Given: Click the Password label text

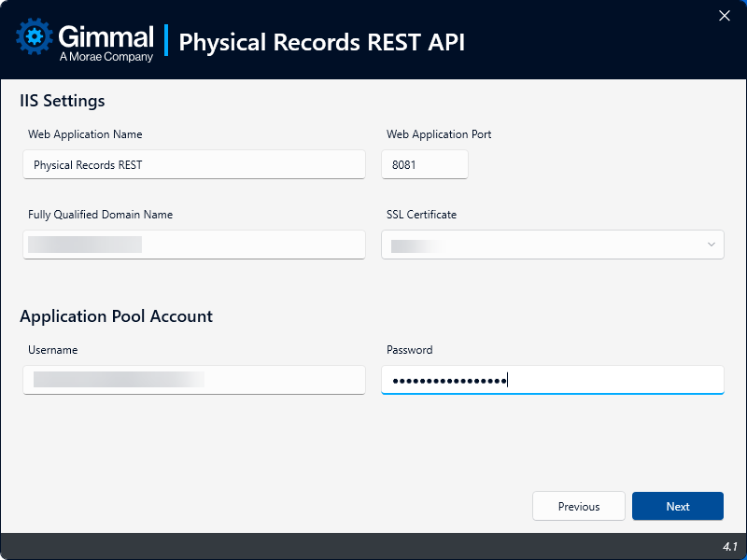Looking at the screenshot, I should point(409,350).
